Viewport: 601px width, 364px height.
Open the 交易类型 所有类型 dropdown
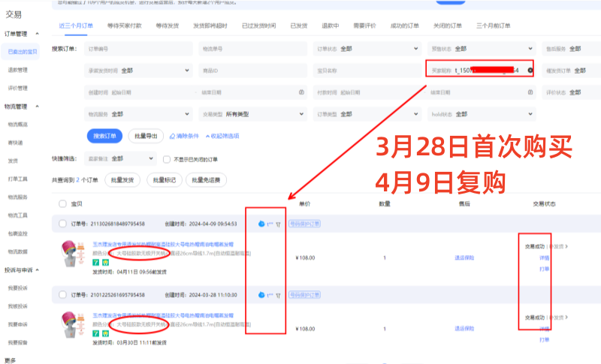[253, 114]
